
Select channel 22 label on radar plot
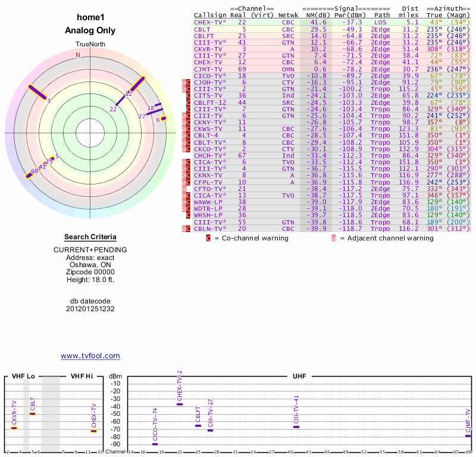click(x=113, y=109)
